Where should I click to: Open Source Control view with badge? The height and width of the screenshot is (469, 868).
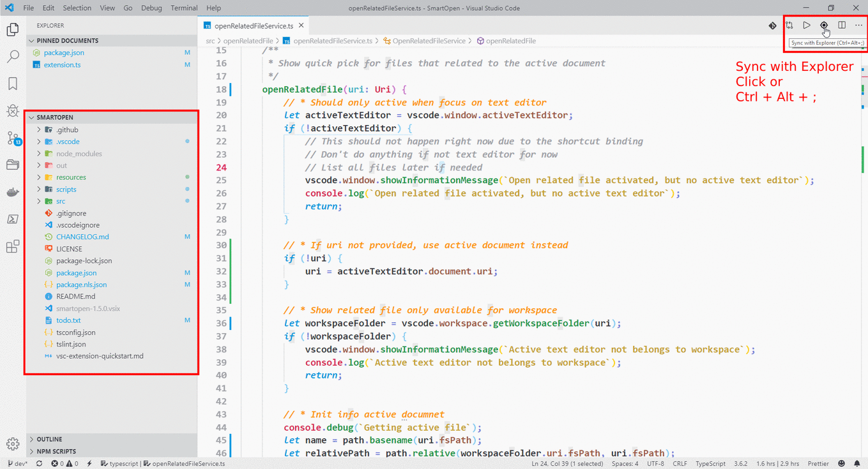click(x=13, y=138)
